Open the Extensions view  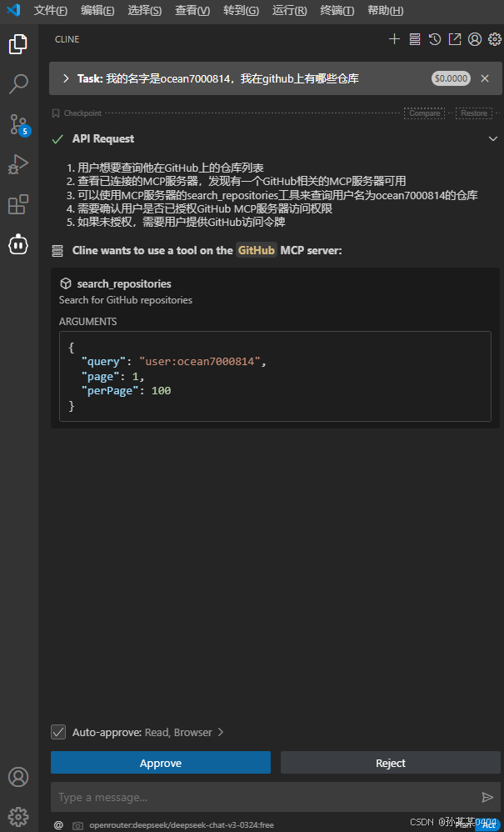pos(18,204)
